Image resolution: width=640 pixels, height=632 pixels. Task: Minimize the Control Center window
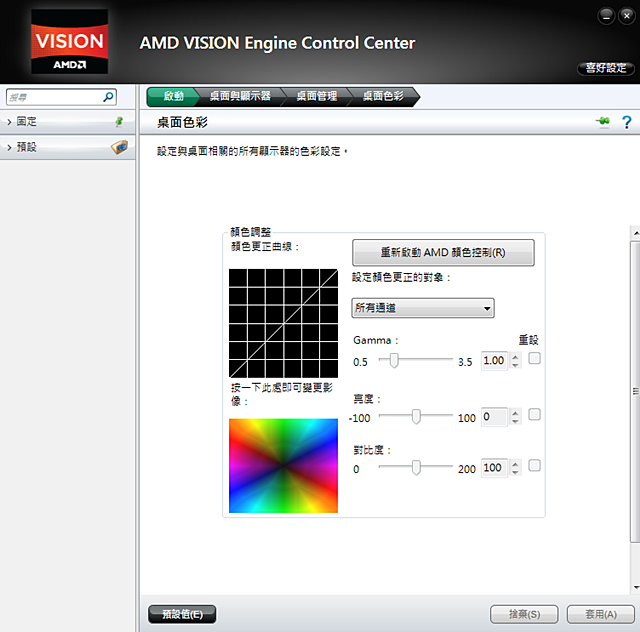(606, 16)
